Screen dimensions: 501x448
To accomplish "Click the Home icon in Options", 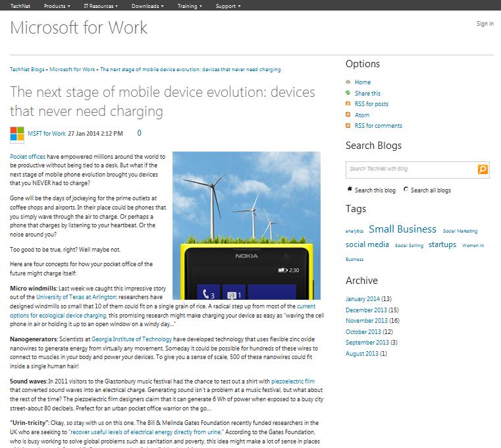I will click(x=348, y=82).
